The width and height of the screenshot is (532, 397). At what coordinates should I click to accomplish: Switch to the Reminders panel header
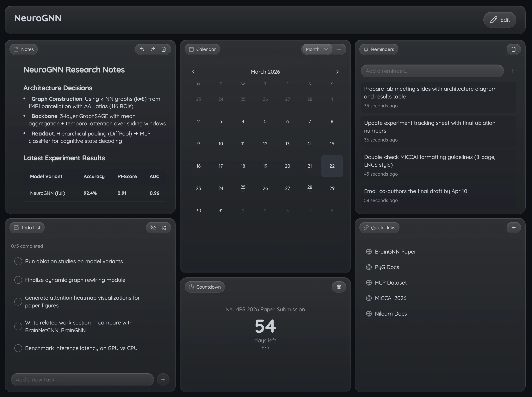pos(379,49)
